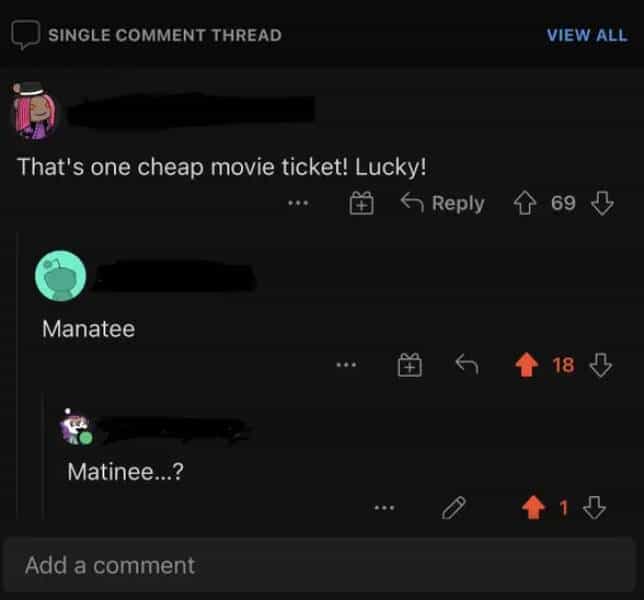Downvote the comment with 69 points
This screenshot has width=644, height=600.
click(x=602, y=203)
